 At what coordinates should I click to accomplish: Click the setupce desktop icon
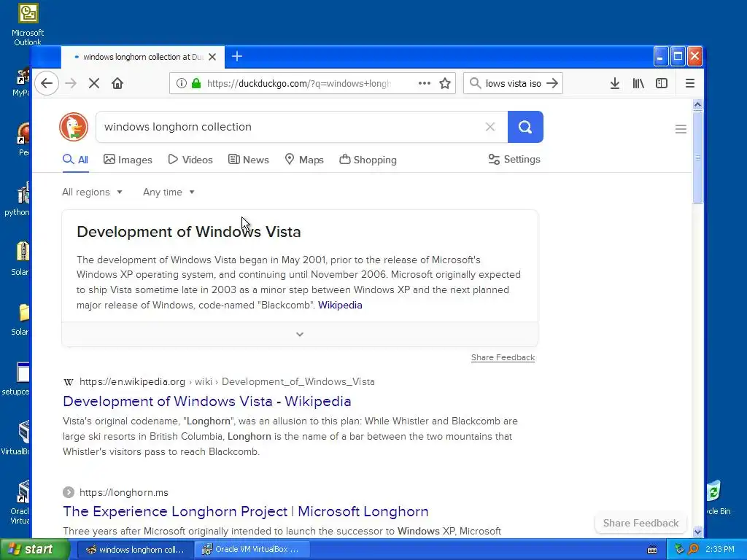pos(18,379)
